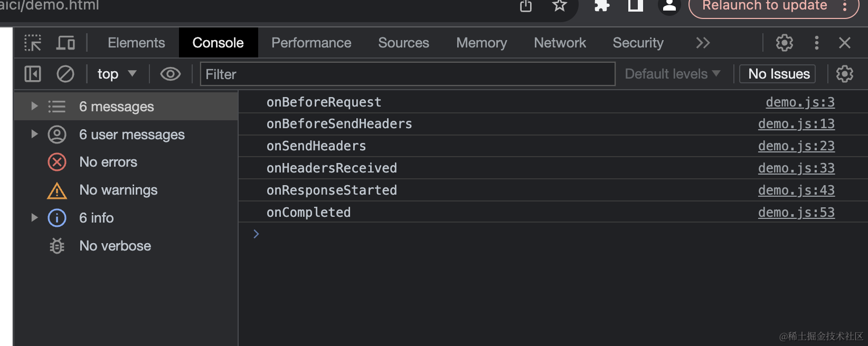Expand the 6 user messages group
The width and height of the screenshot is (868, 346).
click(34, 134)
